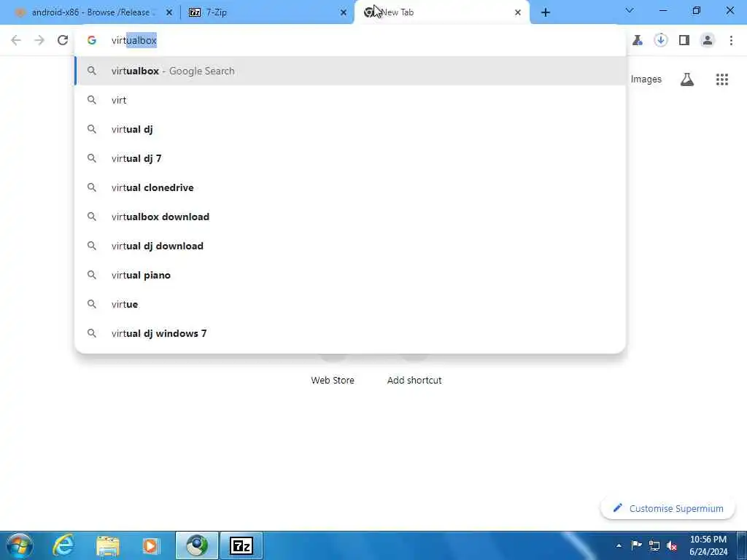
Task: Open the three-dot browser menu
Action: coord(731,41)
